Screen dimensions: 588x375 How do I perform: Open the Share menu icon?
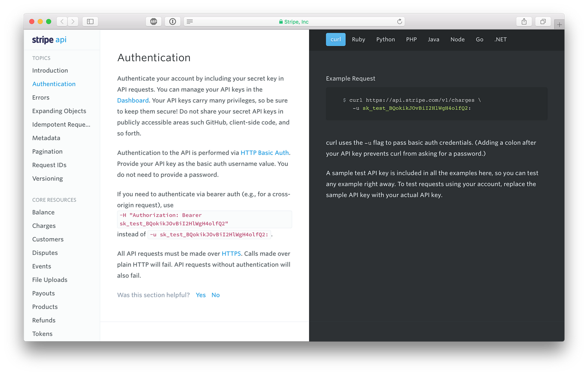point(524,21)
